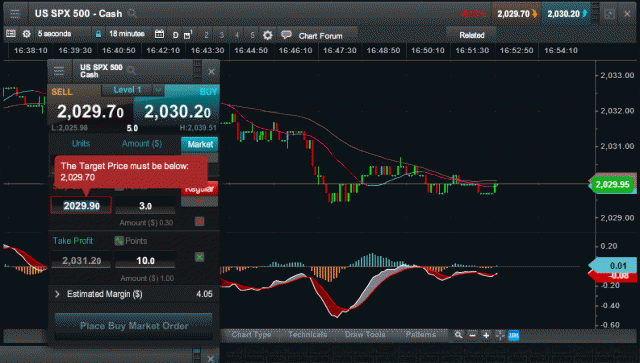The image size is (640, 363).
Task: Open the Chart Type menu
Action: [x=251, y=335]
